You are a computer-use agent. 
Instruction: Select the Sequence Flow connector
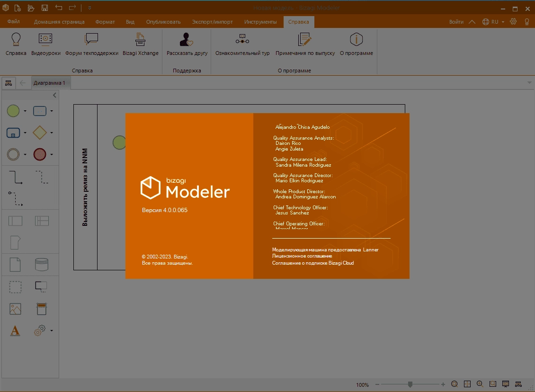click(15, 178)
